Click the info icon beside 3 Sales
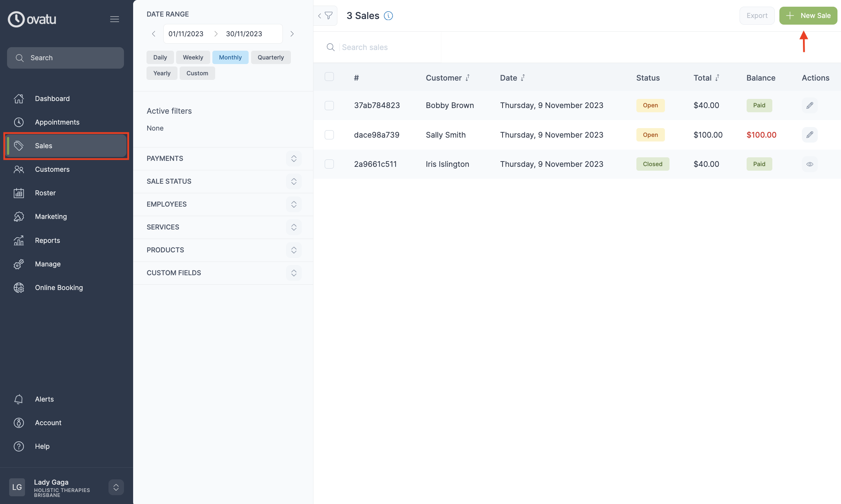 [388, 15]
